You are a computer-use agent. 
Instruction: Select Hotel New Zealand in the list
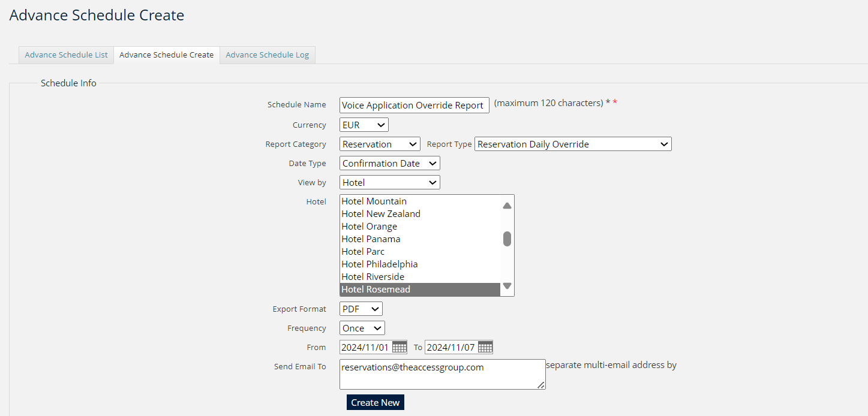click(420, 214)
